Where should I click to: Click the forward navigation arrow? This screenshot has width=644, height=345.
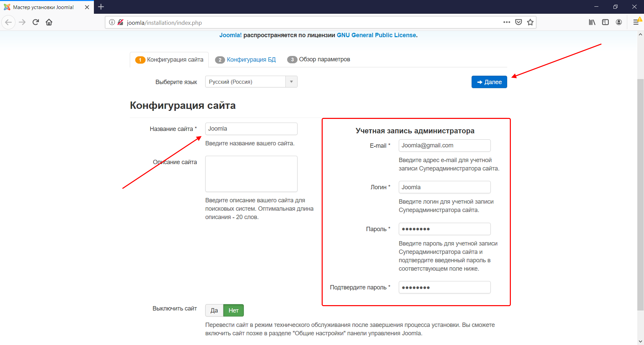tap(22, 22)
